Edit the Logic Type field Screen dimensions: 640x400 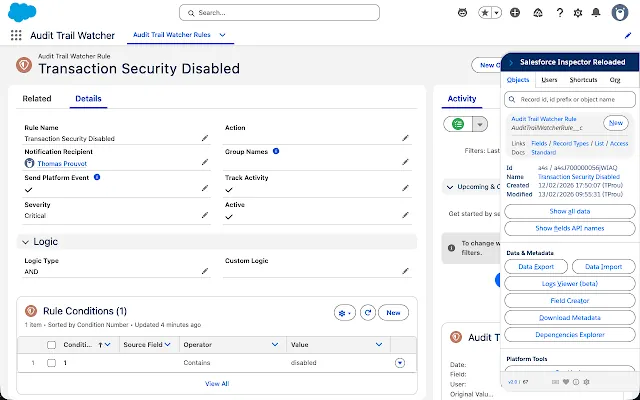tap(205, 271)
